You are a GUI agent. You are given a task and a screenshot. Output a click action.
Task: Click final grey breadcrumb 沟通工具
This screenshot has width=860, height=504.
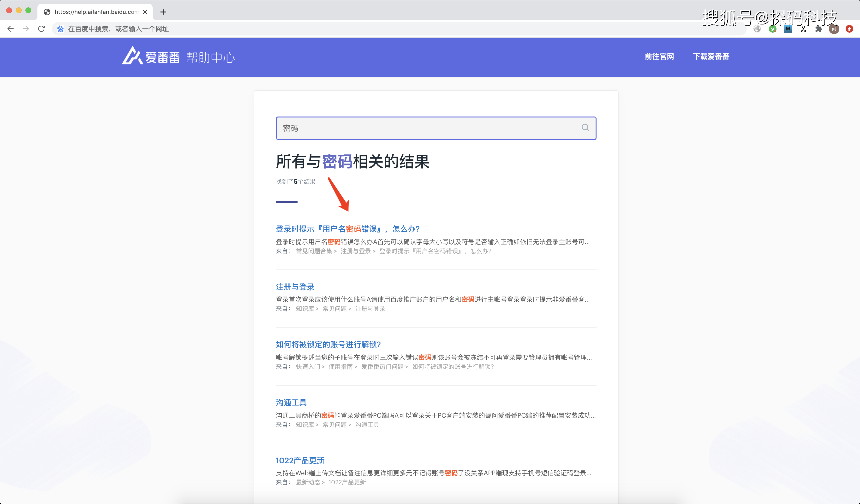[x=367, y=425]
